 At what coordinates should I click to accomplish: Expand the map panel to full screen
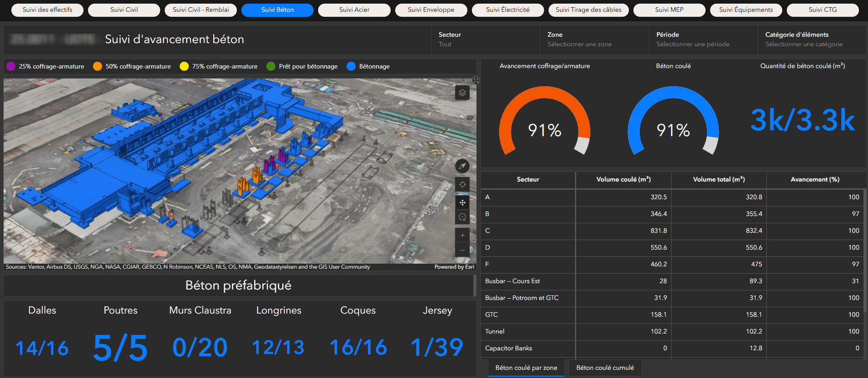(476, 80)
